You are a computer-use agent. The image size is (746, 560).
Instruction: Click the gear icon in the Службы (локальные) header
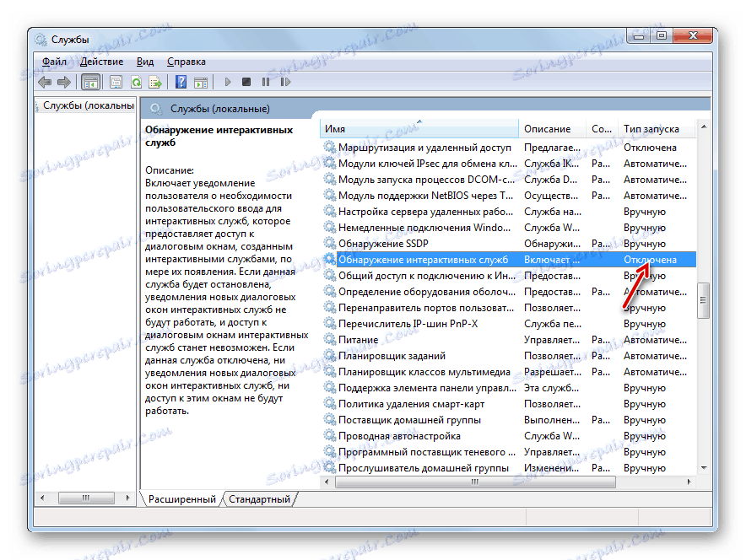point(156,109)
